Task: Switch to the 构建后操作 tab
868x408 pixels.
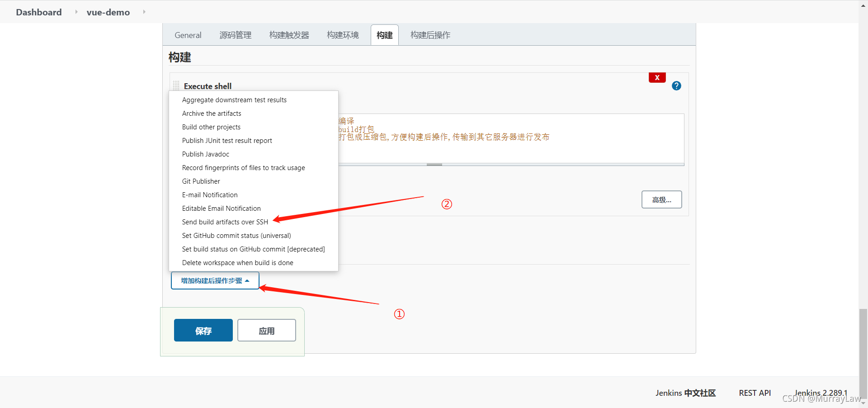Action: tap(430, 35)
